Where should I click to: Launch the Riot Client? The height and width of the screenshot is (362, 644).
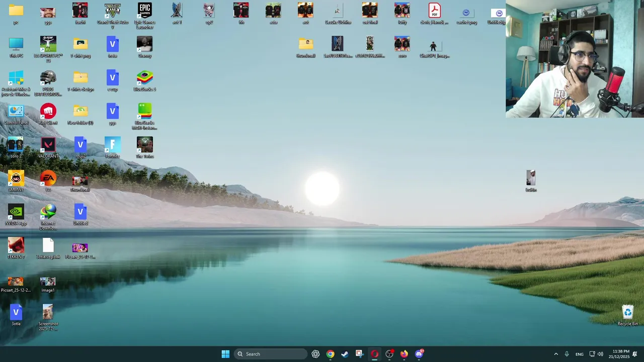48,114
